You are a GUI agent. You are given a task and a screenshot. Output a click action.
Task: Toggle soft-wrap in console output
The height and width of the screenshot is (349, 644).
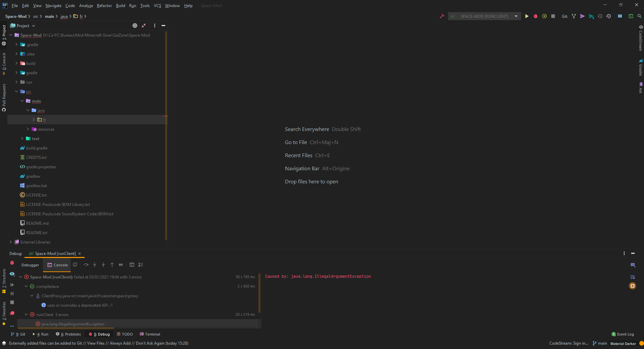[633, 277]
